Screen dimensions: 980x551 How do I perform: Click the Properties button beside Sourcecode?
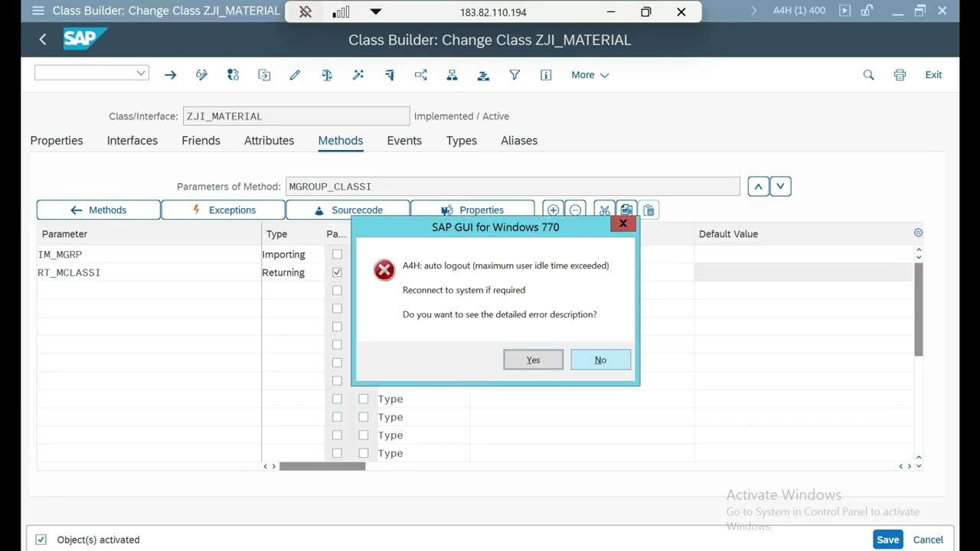point(472,210)
